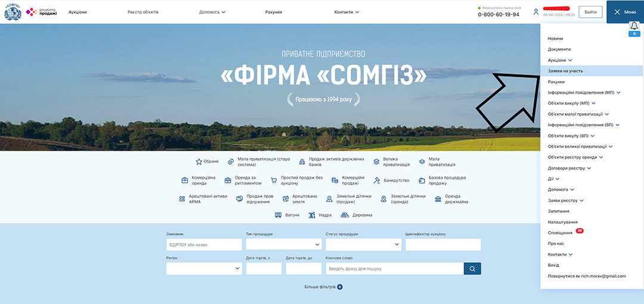Expand Договори реєстру submenu
This screenshot has width=644, height=304.
(x=569, y=168)
